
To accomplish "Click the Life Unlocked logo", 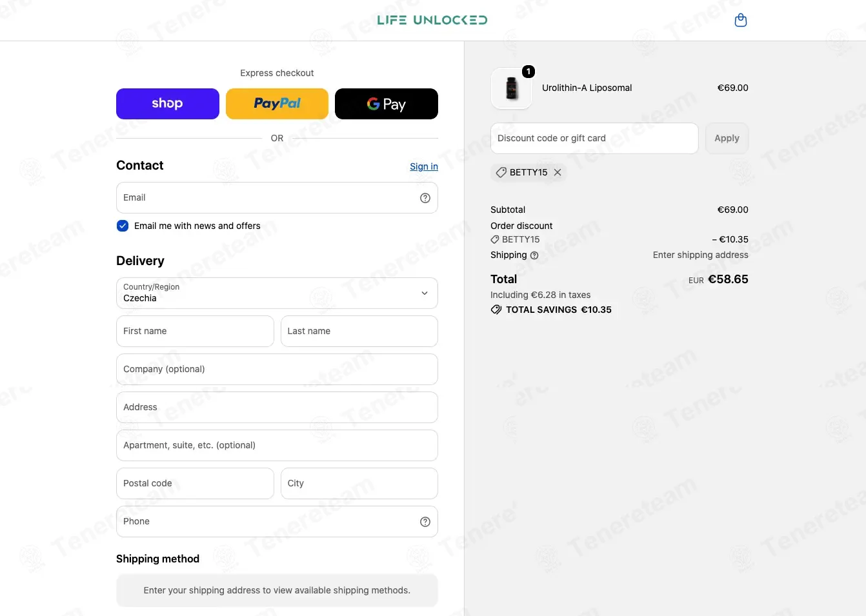I will click(432, 20).
